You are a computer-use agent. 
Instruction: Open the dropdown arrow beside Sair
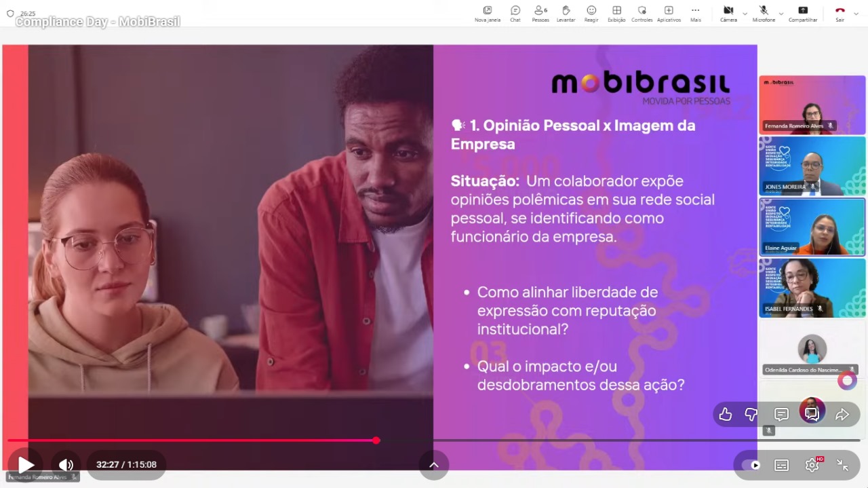[x=856, y=14]
